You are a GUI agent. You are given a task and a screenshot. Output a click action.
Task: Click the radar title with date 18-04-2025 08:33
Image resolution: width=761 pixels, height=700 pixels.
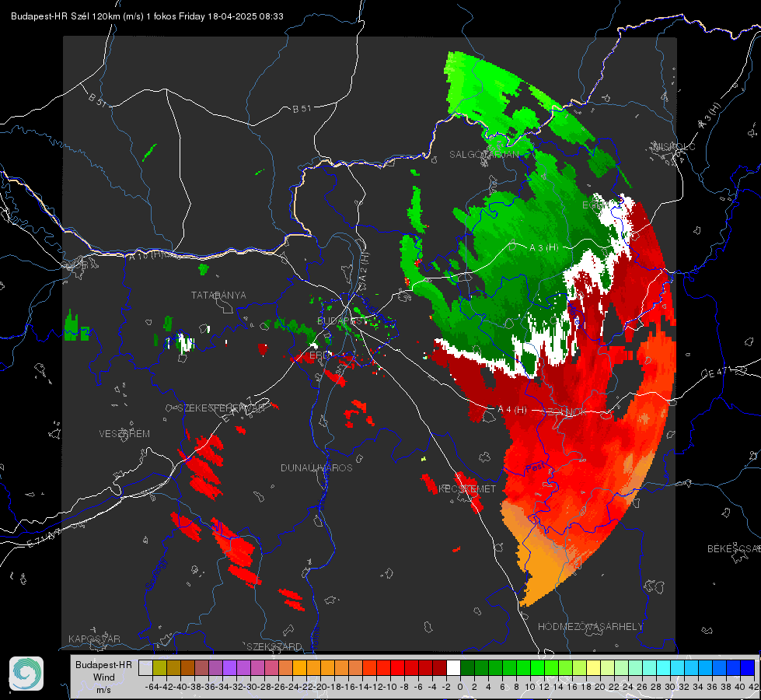[x=147, y=16]
